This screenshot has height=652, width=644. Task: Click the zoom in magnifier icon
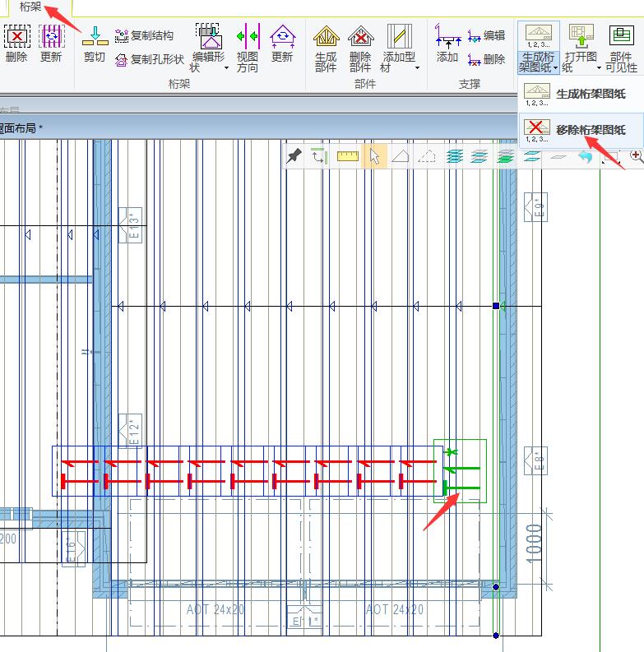[x=636, y=156]
